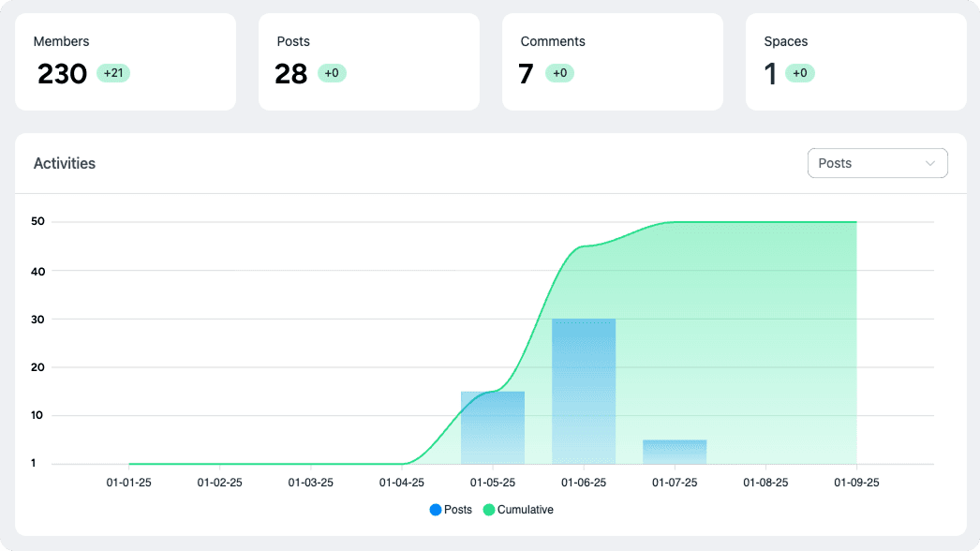The image size is (980, 551).
Task: Click the blue Posts legend dot
Action: pos(436,510)
